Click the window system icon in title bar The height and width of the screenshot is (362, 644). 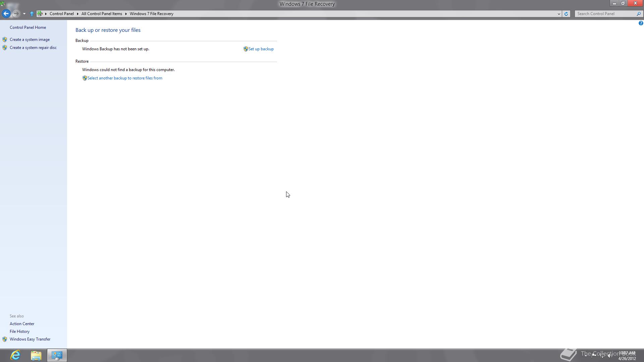(3, 4)
